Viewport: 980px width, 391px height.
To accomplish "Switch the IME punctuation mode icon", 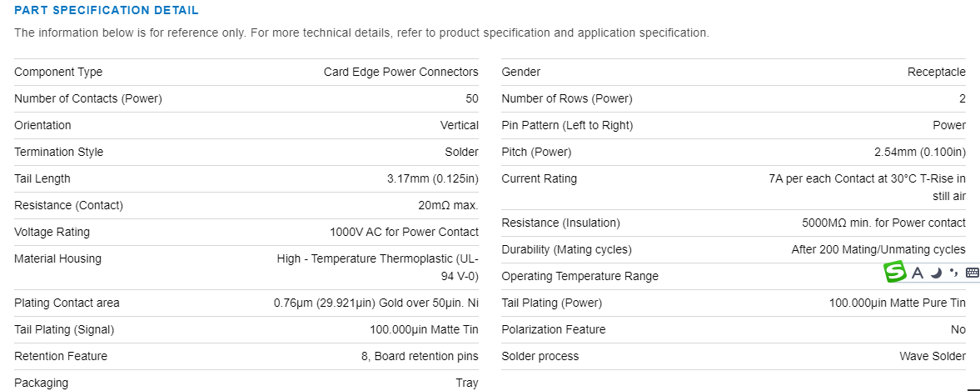I will point(954,273).
